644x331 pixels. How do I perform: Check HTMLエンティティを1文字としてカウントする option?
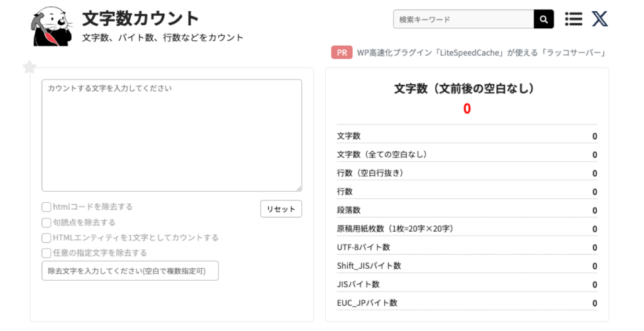[47, 238]
